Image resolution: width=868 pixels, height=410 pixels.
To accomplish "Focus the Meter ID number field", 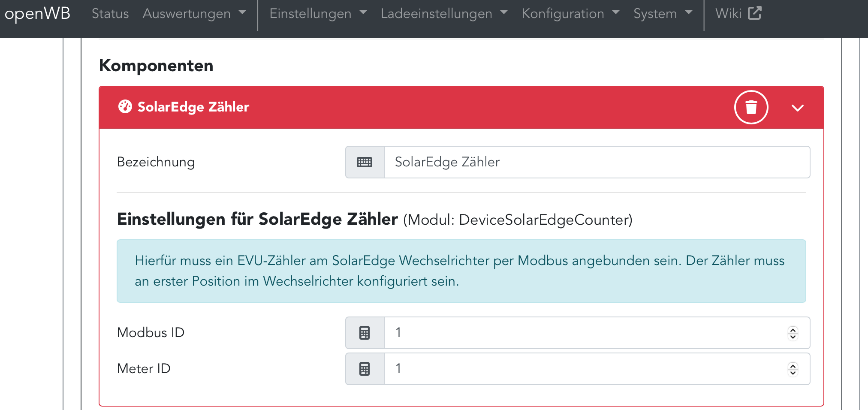I will pos(597,369).
